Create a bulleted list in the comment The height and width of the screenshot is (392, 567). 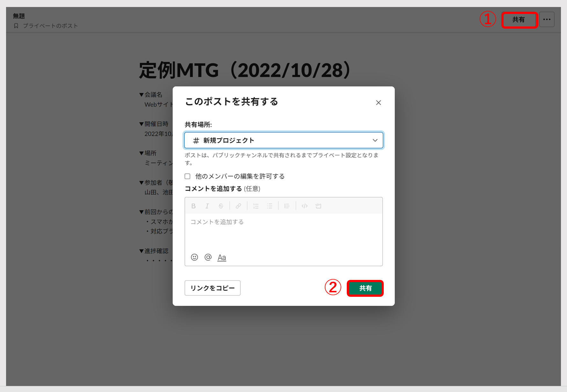(x=270, y=206)
